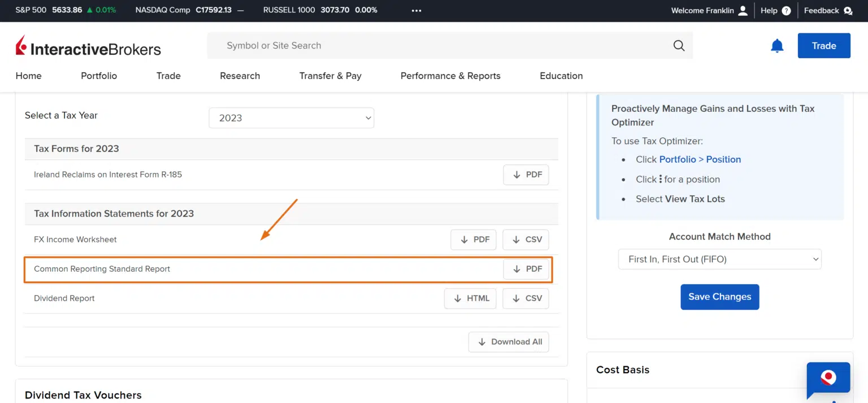Open the Transfer & Pay menu
This screenshot has width=868, height=403.
[x=330, y=76]
